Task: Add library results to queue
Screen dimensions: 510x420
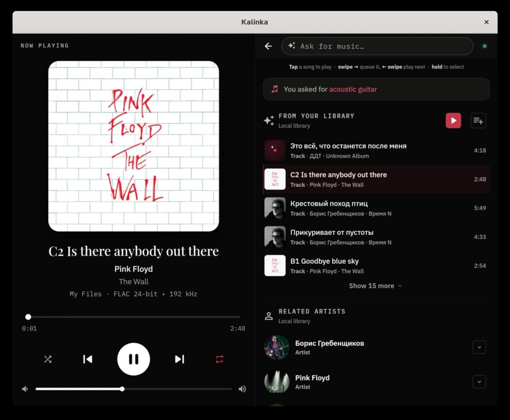Action: point(478,121)
